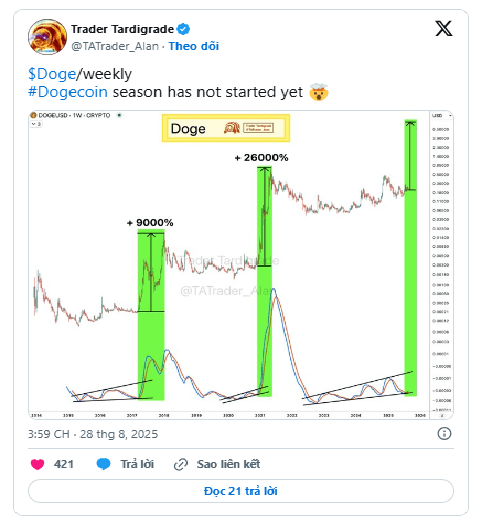Click Đọc 21 trả lời button
Image resolution: width=482 pixels, height=532 pixels.
click(x=241, y=491)
